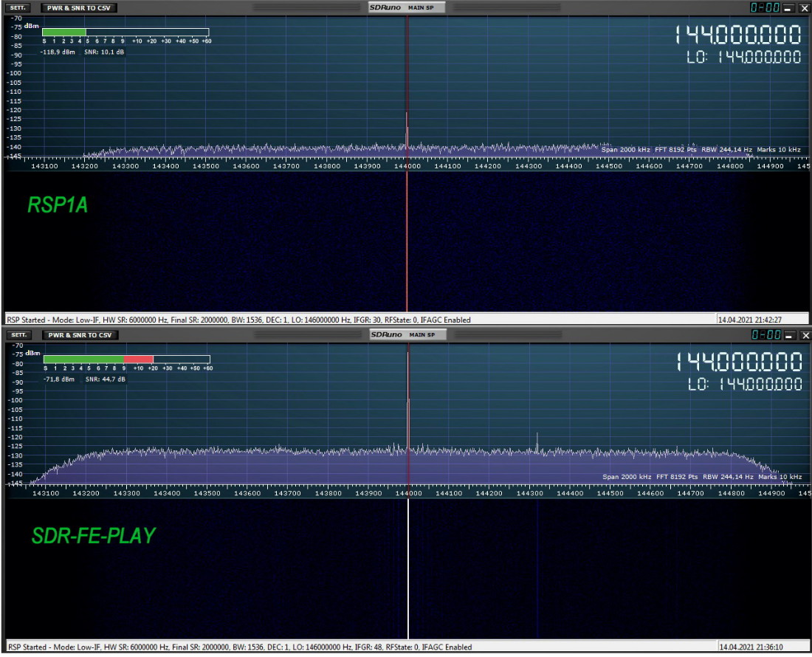This screenshot has height=657, width=812.
Task: Click the green S-meter bar in upper window
Action: click(64, 32)
